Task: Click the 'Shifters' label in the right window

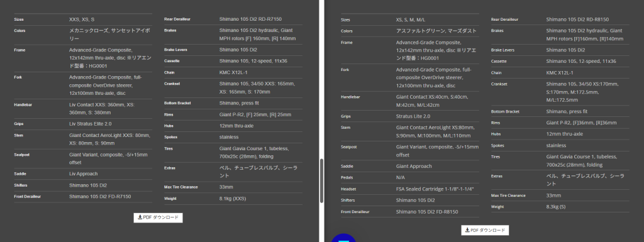Action: point(348,201)
